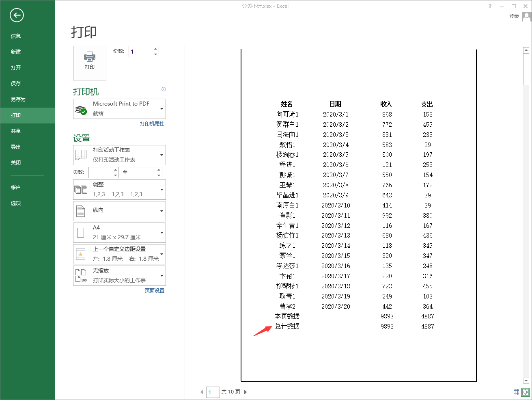Click preview scrollbar up arrow
This screenshot has width=532, height=400.
click(x=526, y=50)
